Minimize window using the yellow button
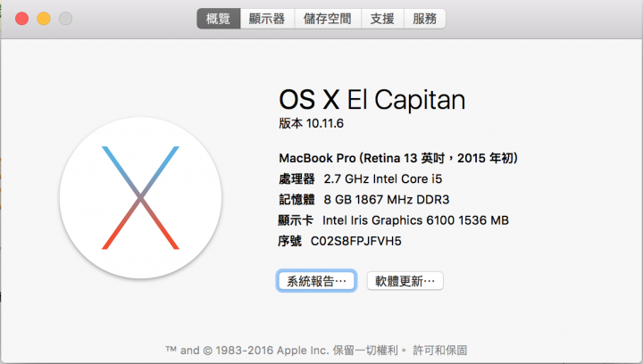Image resolution: width=643 pixels, height=364 pixels. 44,19
